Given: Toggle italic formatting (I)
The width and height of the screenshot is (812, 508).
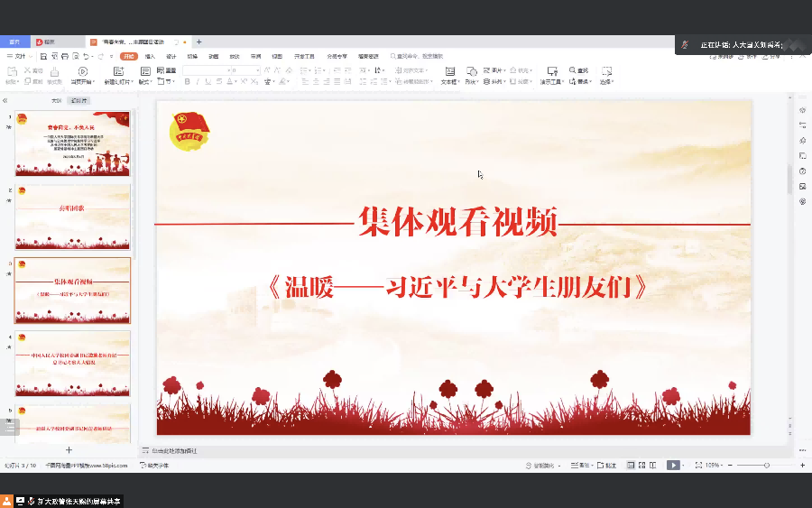Looking at the screenshot, I should (198, 81).
